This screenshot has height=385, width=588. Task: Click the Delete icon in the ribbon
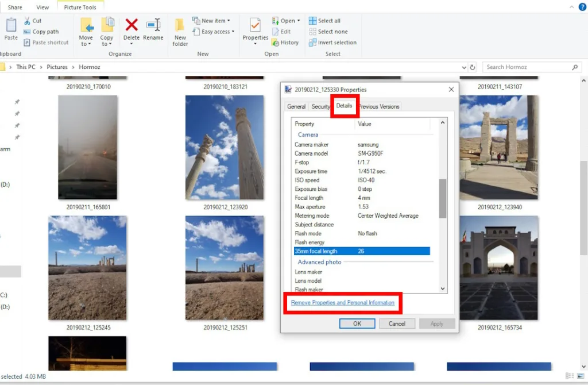[x=131, y=25]
